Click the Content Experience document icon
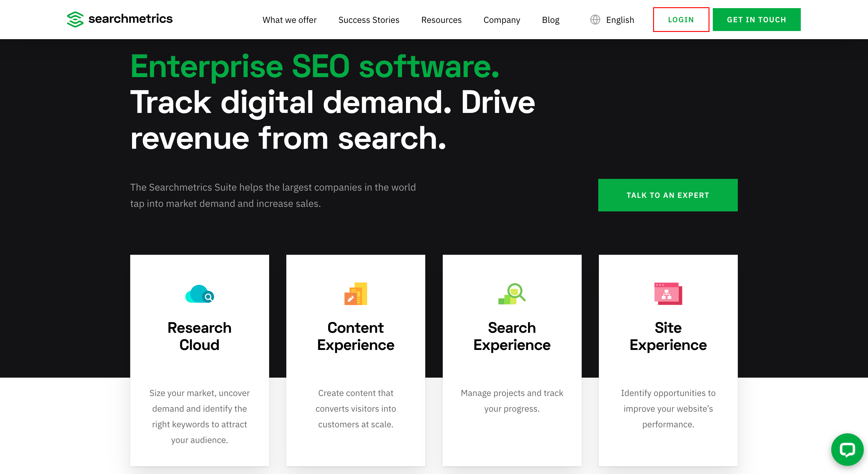 tap(356, 294)
